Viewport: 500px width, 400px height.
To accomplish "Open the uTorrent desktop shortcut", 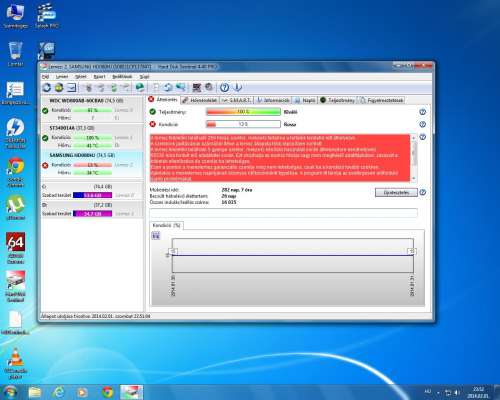I will 15,208.
